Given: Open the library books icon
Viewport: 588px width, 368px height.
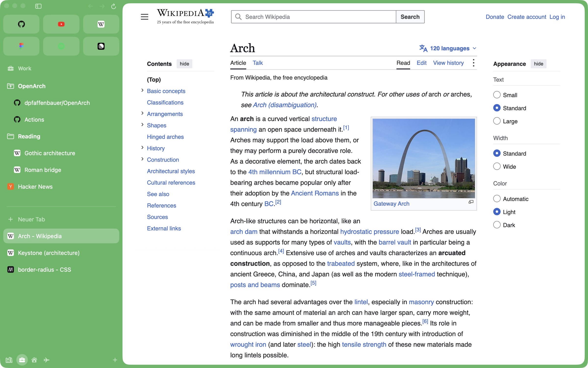Looking at the screenshot, I should 9,360.
